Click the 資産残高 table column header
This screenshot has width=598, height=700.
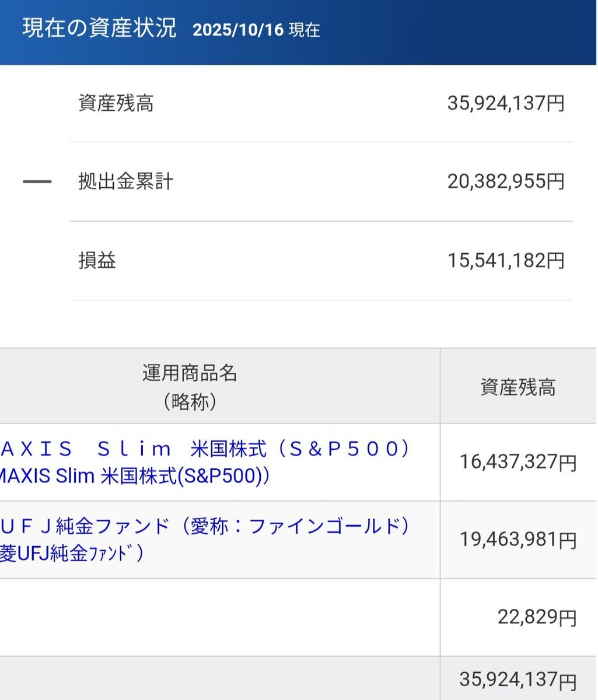click(x=518, y=387)
